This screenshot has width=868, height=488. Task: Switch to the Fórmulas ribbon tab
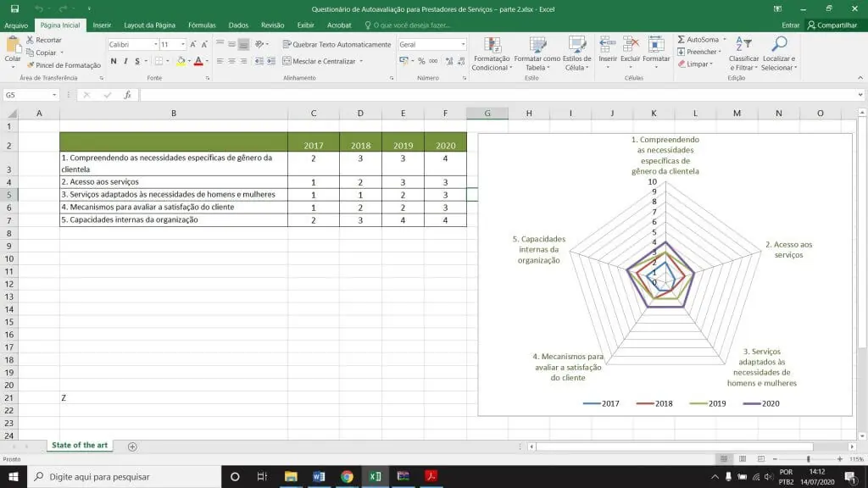(x=202, y=25)
